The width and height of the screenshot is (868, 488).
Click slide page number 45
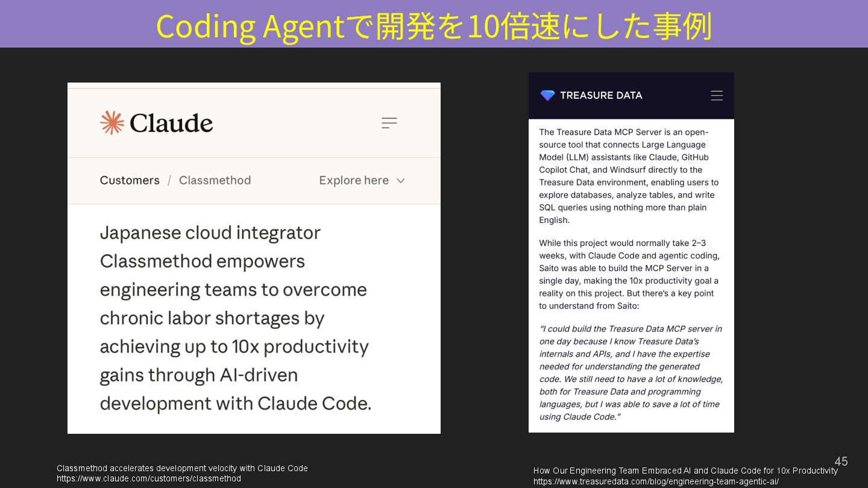coord(841,461)
